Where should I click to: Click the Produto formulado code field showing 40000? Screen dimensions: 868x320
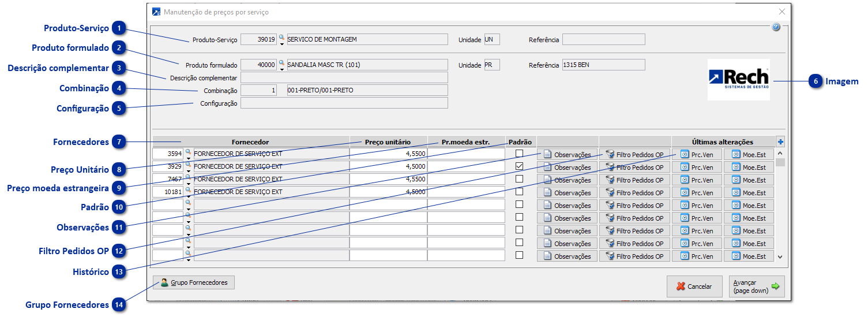tap(258, 65)
